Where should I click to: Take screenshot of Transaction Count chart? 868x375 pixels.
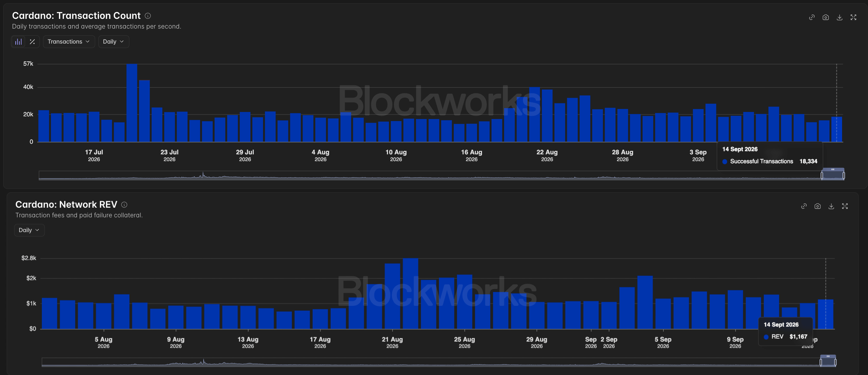(826, 17)
